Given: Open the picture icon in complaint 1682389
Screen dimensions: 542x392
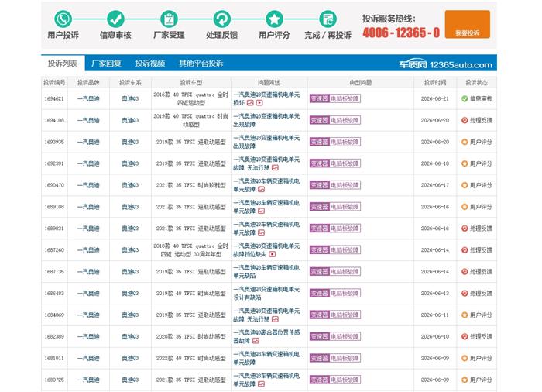Looking at the screenshot, I should pos(256,341).
